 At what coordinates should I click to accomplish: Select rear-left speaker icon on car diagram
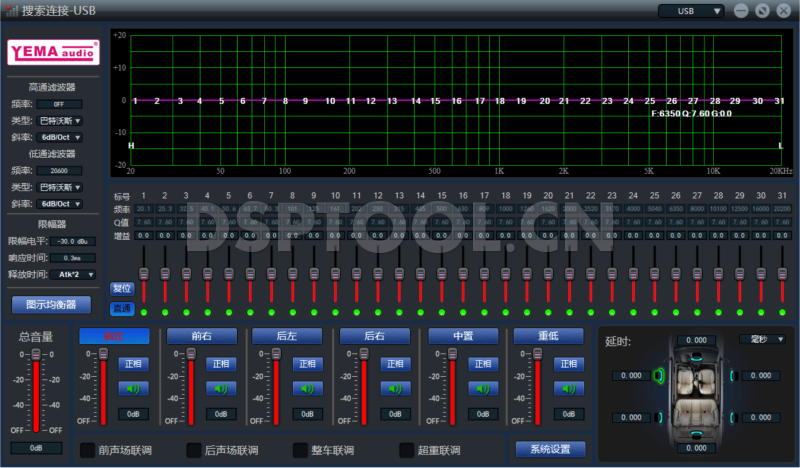(659, 417)
